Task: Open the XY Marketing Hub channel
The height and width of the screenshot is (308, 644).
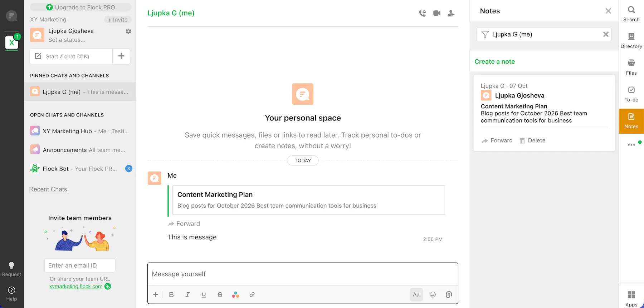Action: click(80, 131)
